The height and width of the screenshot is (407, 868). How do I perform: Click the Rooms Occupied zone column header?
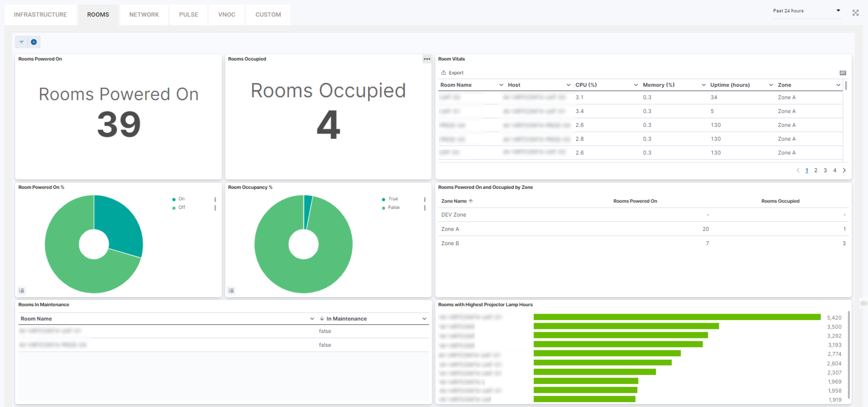pos(780,201)
